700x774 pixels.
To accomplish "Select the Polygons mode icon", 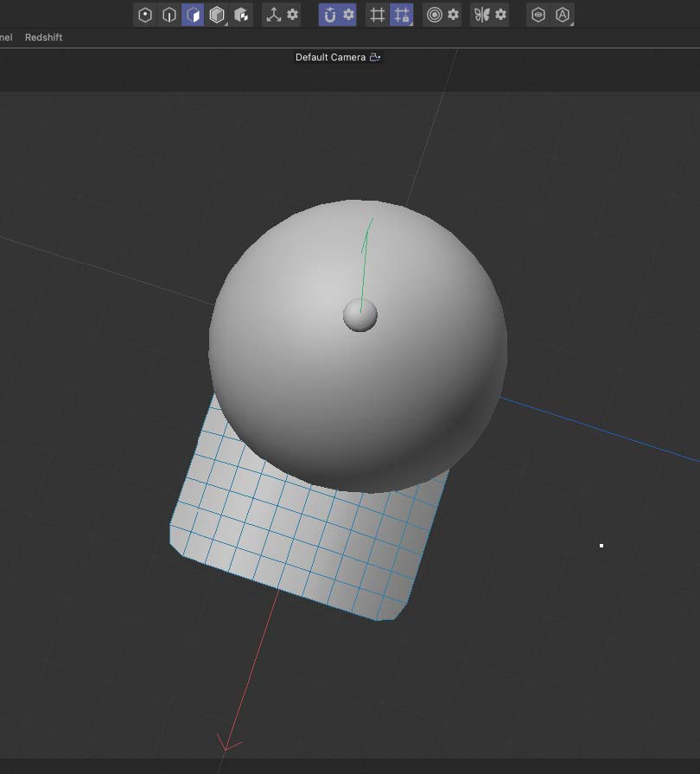I will tap(192, 15).
